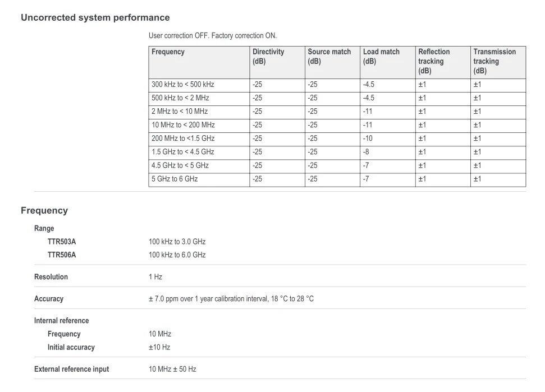The width and height of the screenshot is (545, 392).
Task: Click the Internal reference label
Action: (x=62, y=320)
